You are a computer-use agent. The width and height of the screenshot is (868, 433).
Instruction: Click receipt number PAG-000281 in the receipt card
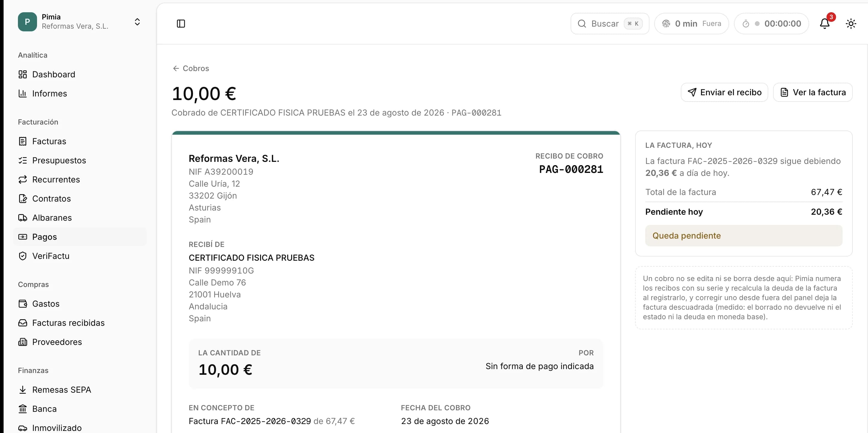571,169
